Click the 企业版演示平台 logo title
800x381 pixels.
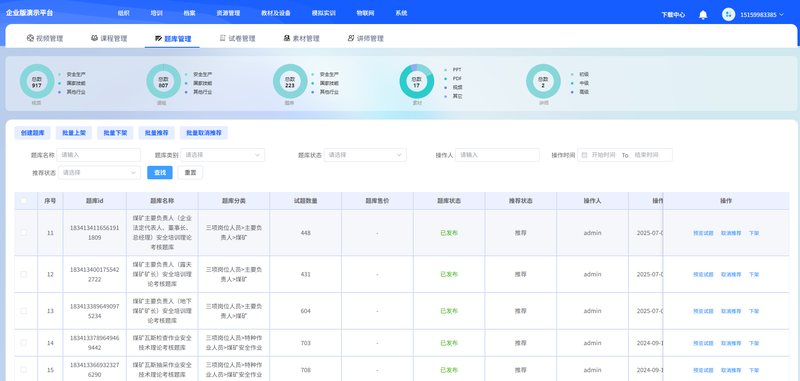point(29,13)
